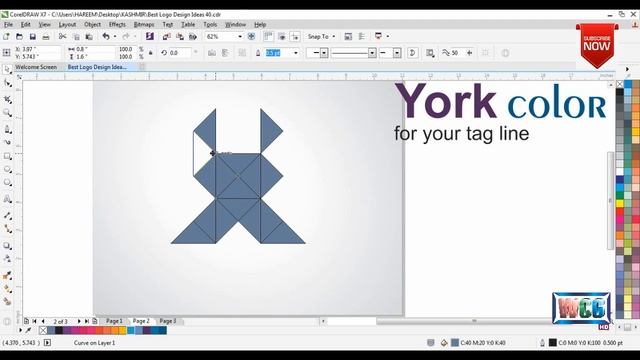This screenshot has width=640, height=360.
Task: Switch to the Page 1 tab
Action: pos(114,321)
